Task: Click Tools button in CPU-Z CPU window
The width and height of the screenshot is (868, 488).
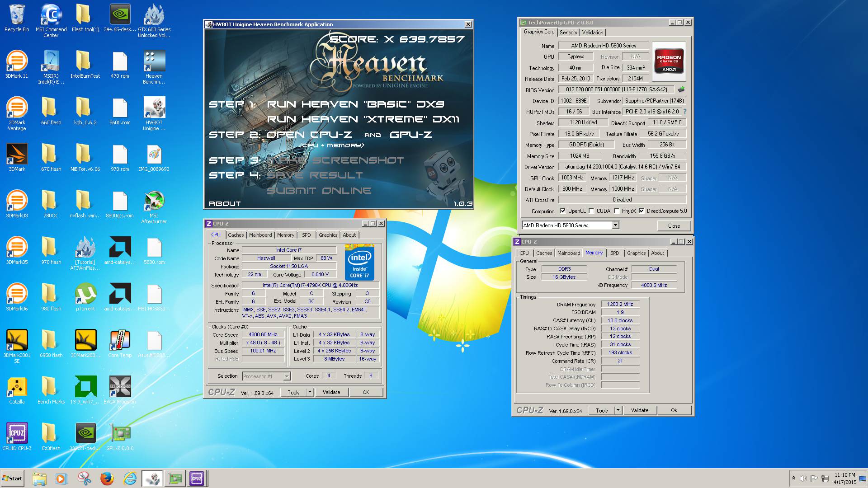Action: pos(293,392)
